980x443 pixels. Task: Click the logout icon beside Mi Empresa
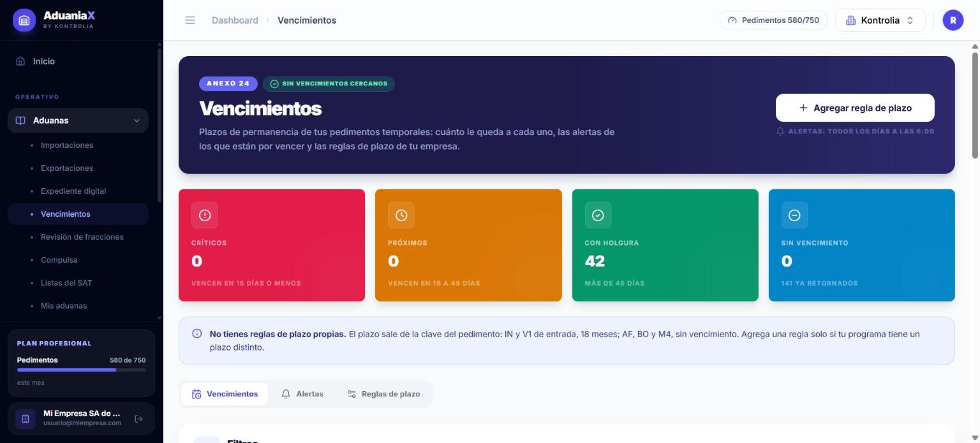(138, 419)
